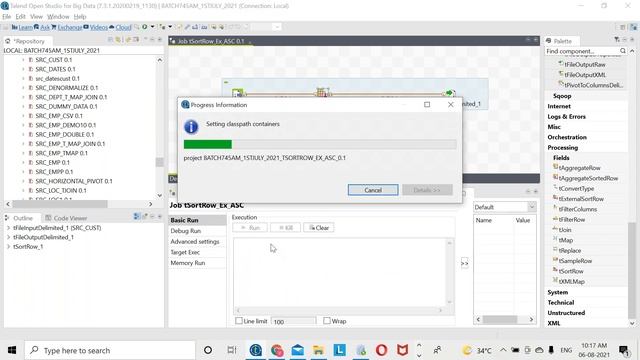Open File Explorer from the taskbar

click(318, 350)
